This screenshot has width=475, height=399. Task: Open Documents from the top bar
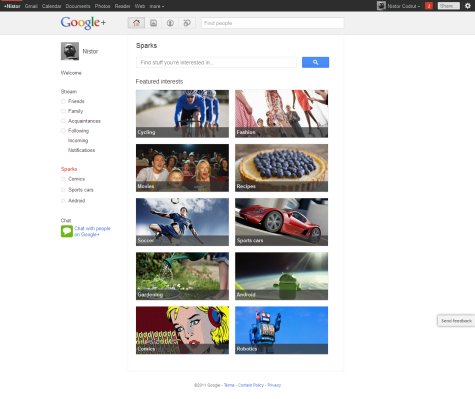pos(78,6)
